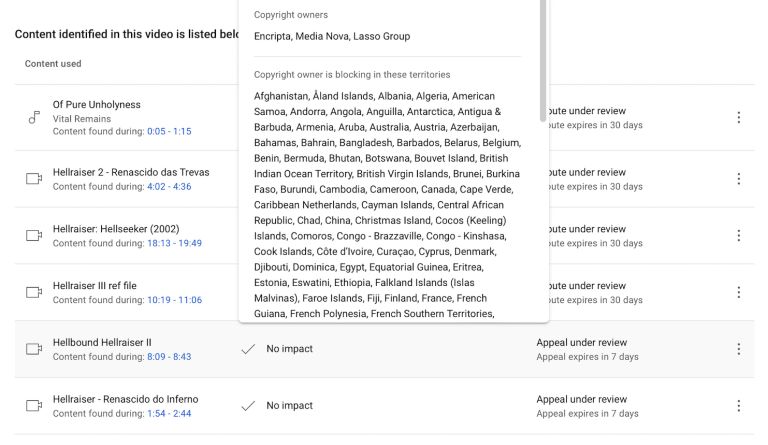Click video icon beside Hellraiser: Hellseeker
This screenshot has width=768, height=445.
pos(33,236)
